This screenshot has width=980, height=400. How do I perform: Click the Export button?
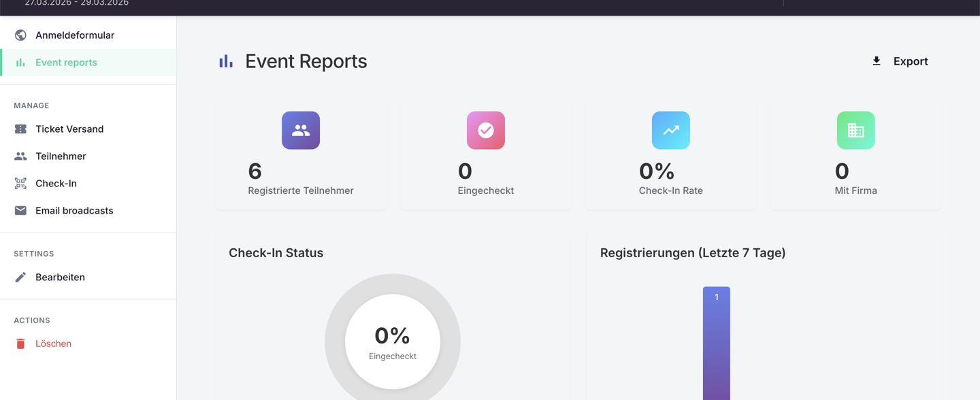911,61
